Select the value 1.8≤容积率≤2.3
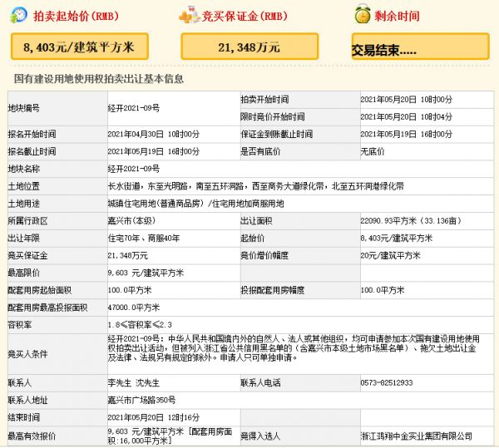The width and height of the screenshot is (499, 448). [x=140, y=325]
